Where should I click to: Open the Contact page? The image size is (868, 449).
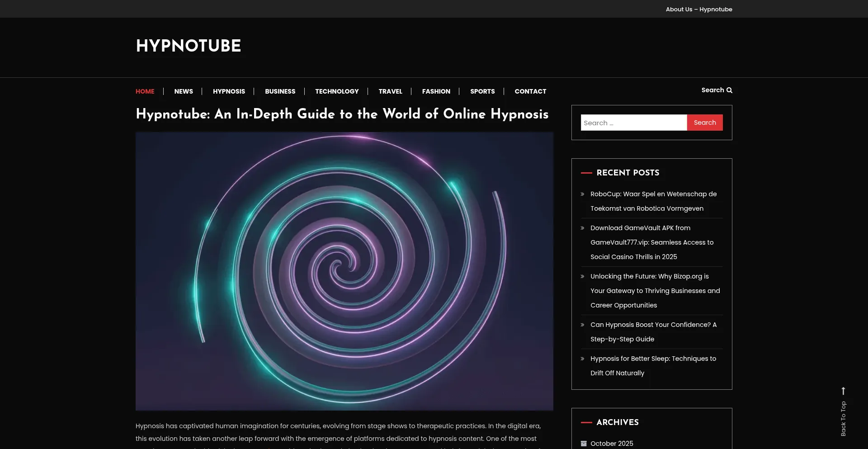click(x=530, y=91)
